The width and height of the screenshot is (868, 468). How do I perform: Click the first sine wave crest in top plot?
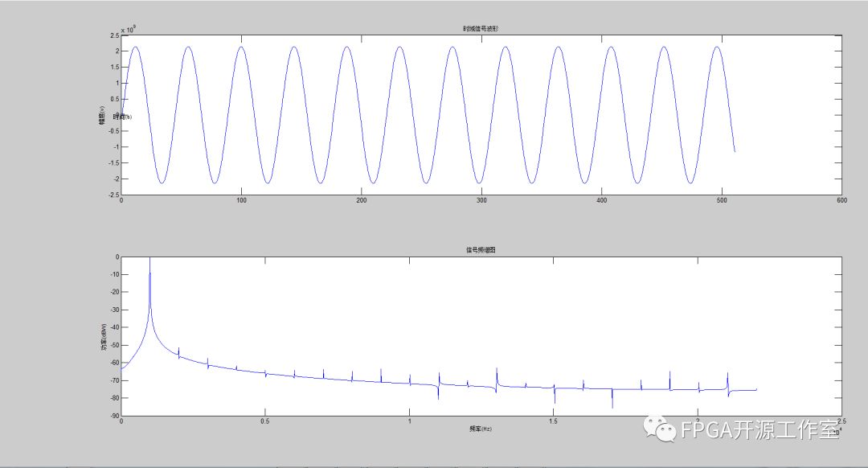[x=136, y=47]
